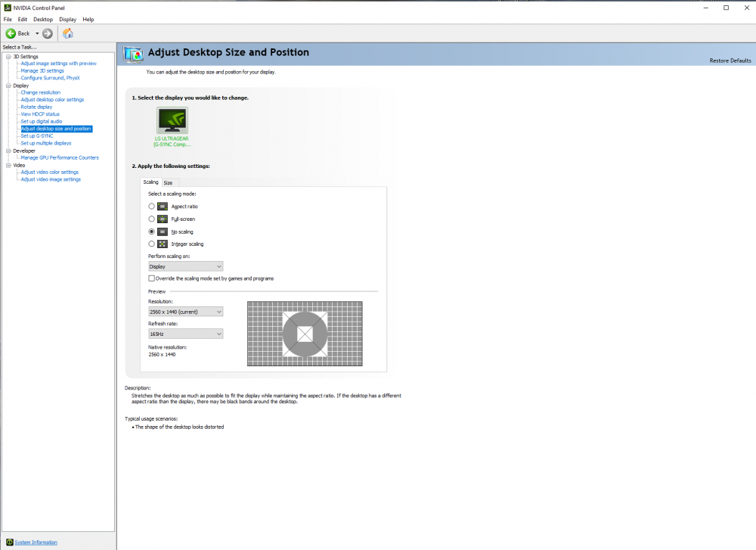Click the Forward navigation arrow icon

(x=47, y=33)
